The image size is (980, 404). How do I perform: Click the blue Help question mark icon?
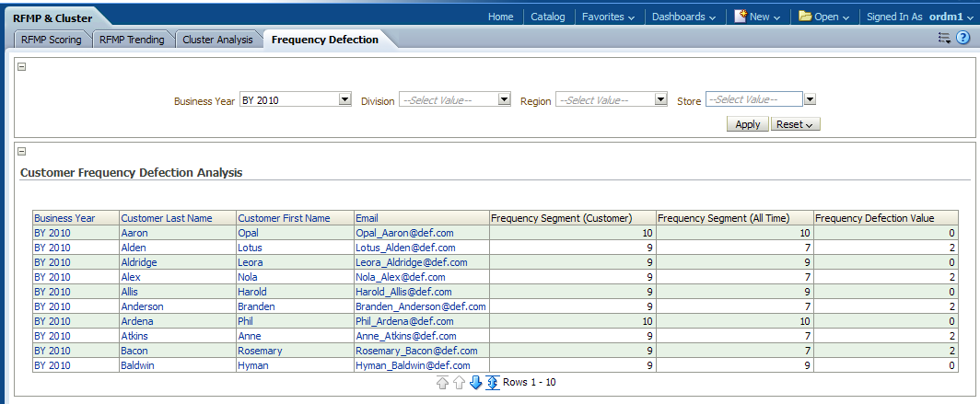point(963,39)
